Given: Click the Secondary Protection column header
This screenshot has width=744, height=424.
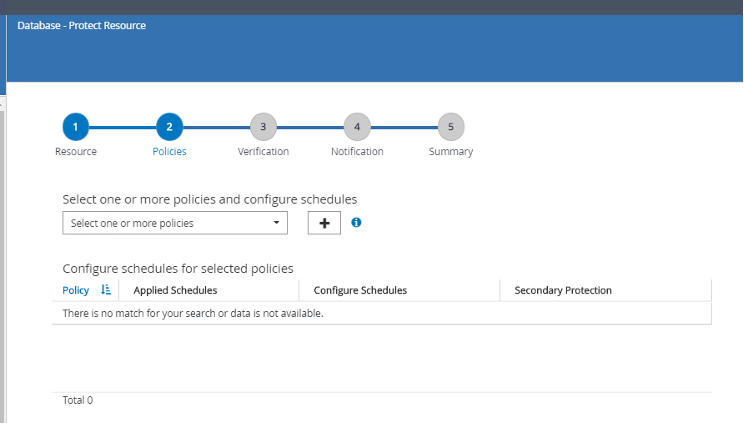Looking at the screenshot, I should click(563, 290).
